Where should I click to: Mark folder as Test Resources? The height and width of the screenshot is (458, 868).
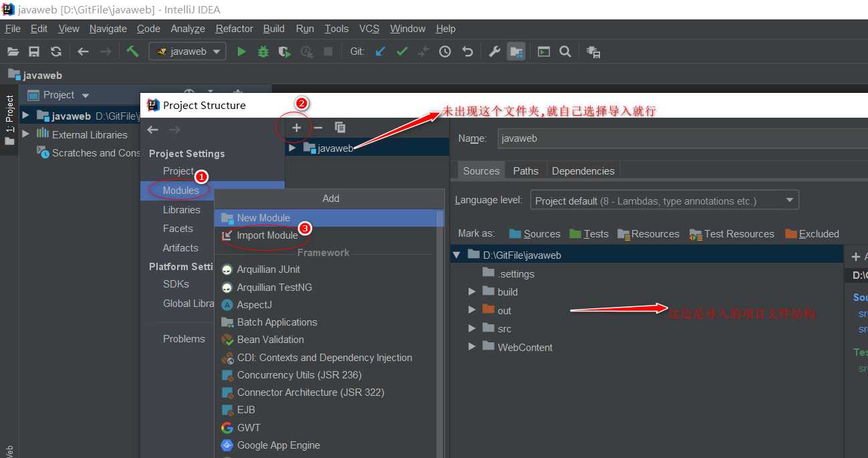click(x=731, y=234)
